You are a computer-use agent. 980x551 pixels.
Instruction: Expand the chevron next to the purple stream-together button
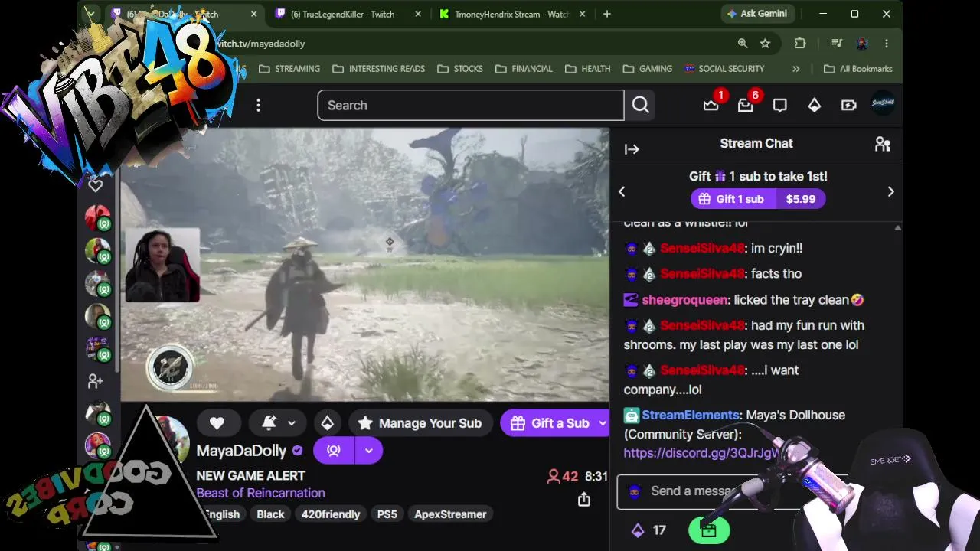(x=368, y=451)
